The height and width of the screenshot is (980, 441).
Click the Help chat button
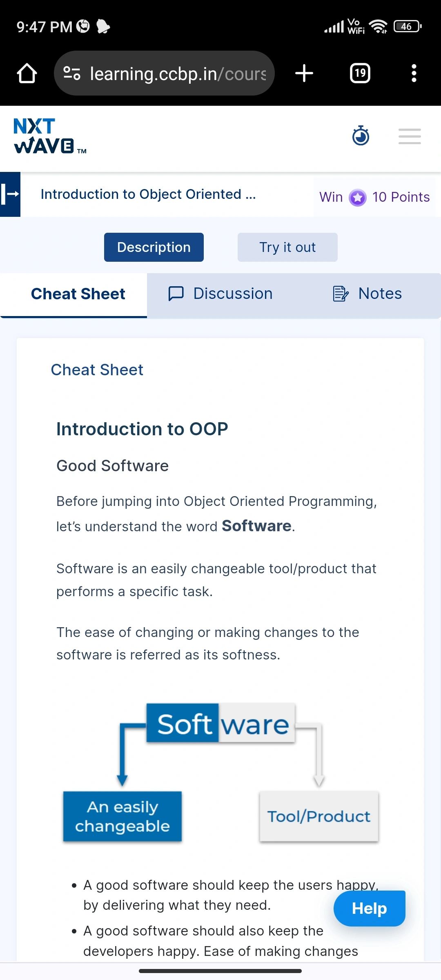click(x=370, y=909)
